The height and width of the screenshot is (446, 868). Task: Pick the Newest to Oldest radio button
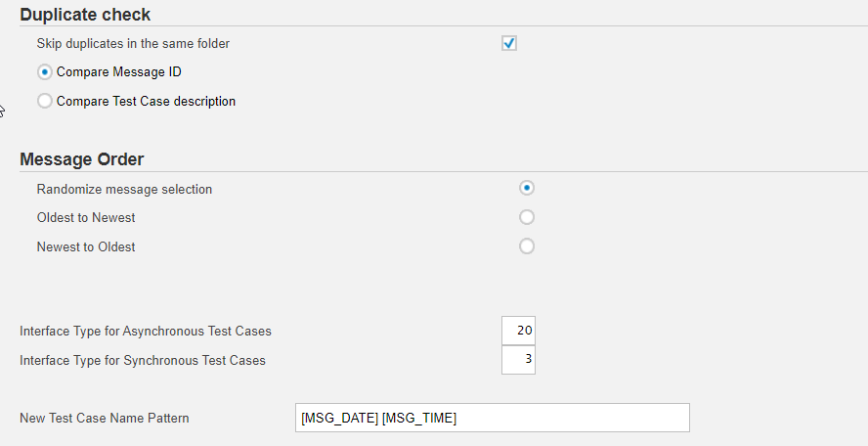coord(527,246)
